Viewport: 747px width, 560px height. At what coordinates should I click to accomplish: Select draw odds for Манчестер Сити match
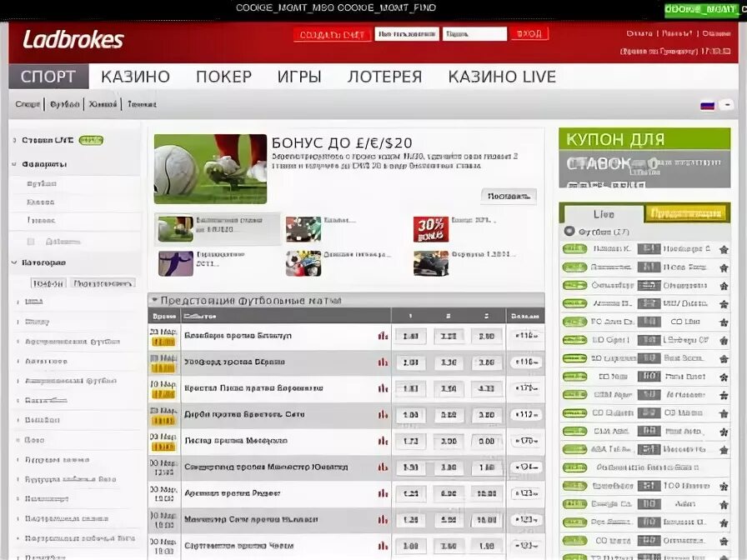tap(449, 519)
